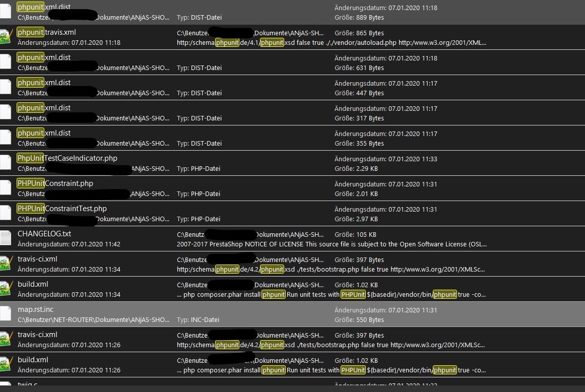Click the partially visible twig.c entry
The height and width of the screenshot is (392, 585).
coord(27,384)
